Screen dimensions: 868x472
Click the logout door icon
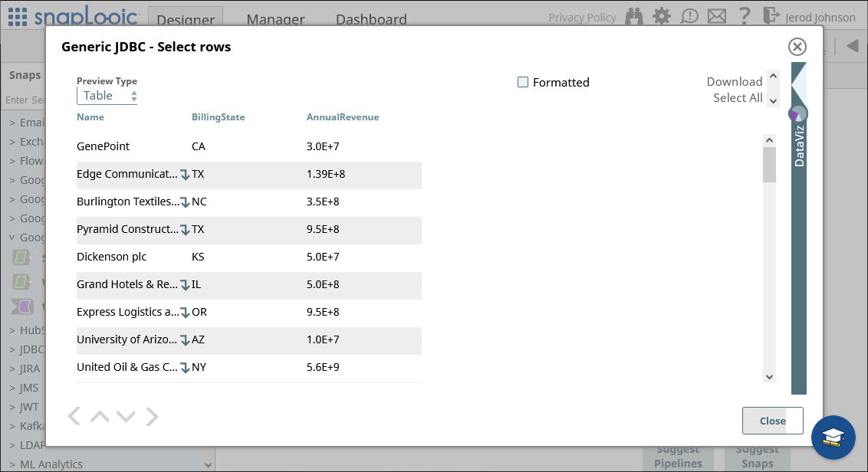771,16
